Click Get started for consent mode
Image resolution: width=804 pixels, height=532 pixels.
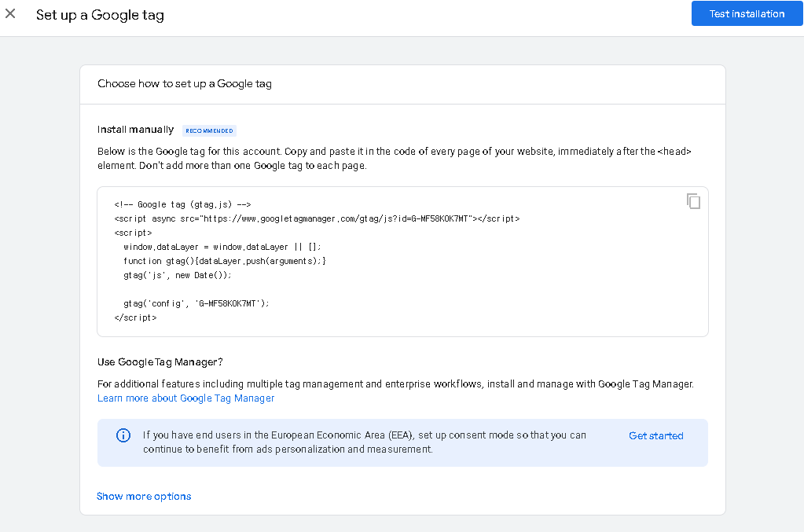pos(655,436)
